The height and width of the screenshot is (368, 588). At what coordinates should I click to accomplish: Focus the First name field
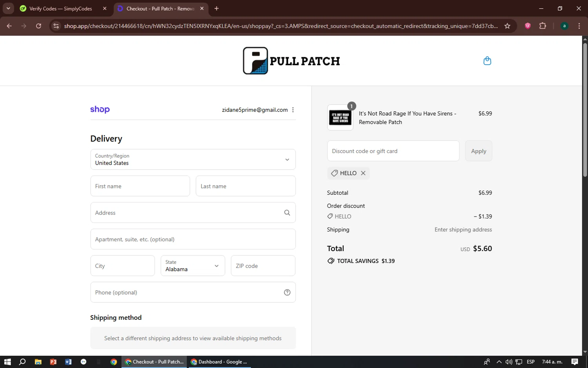tap(140, 186)
